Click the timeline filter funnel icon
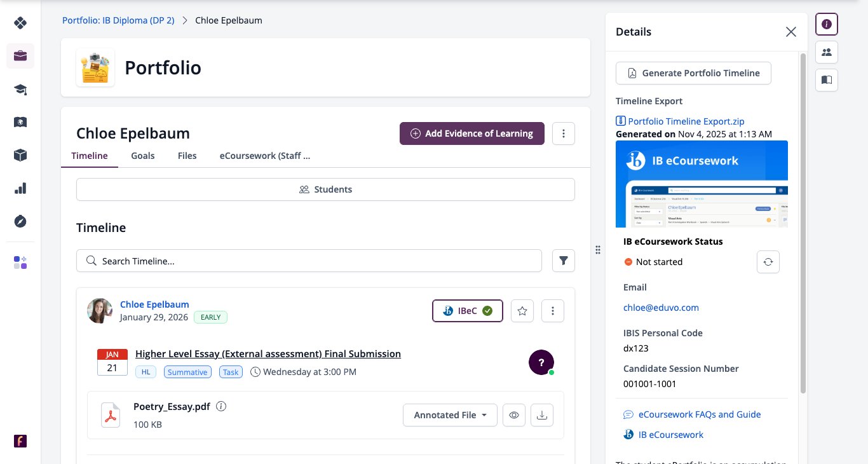This screenshot has height=464, width=868. click(564, 261)
